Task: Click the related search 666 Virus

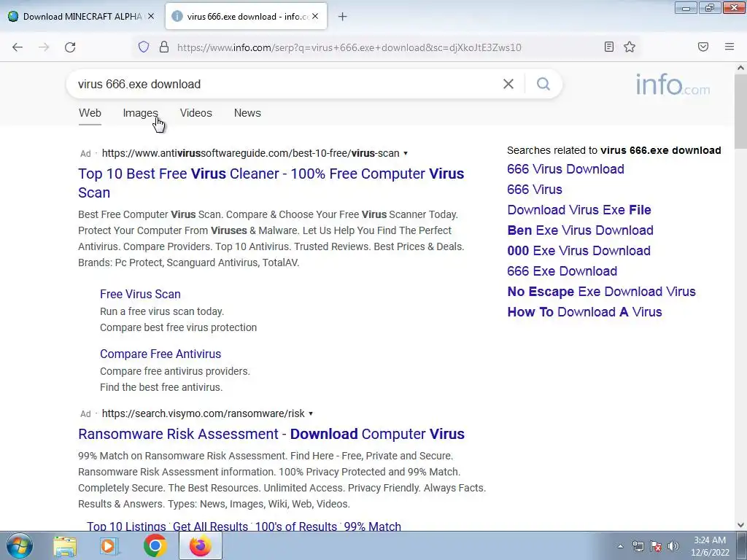Action: pyautogui.click(x=535, y=190)
